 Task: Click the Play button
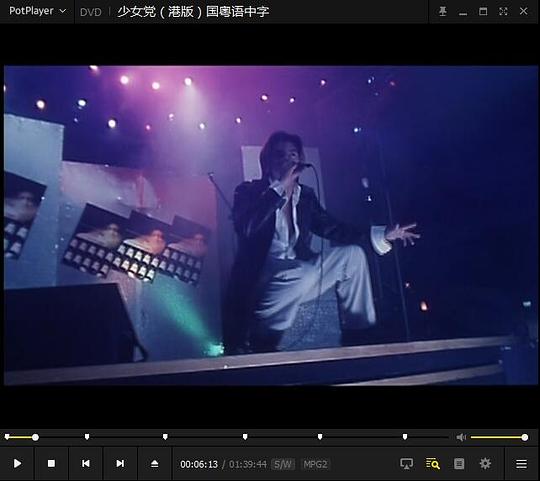pyautogui.click(x=17, y=463)
